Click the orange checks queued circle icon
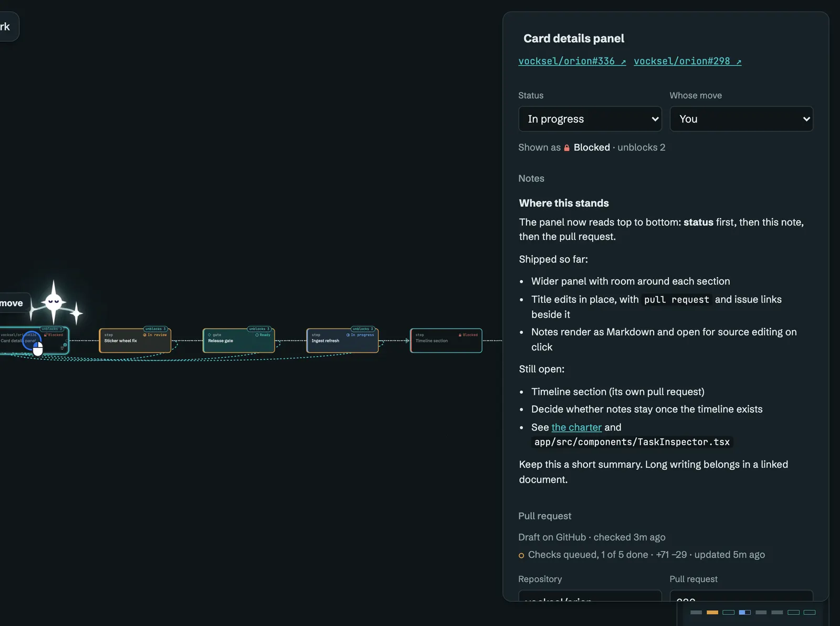 521,556
